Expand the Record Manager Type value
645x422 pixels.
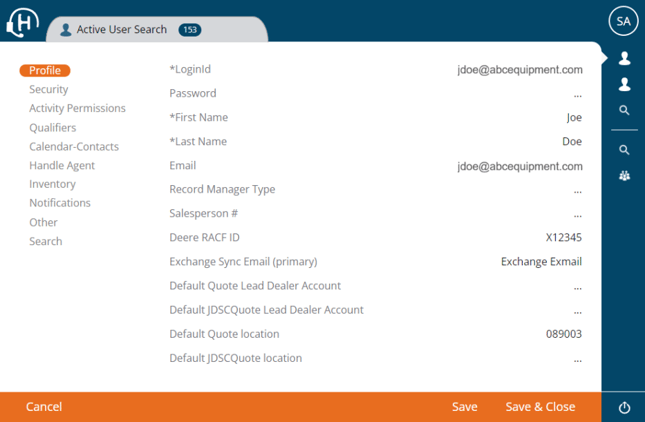click(578, 190)
